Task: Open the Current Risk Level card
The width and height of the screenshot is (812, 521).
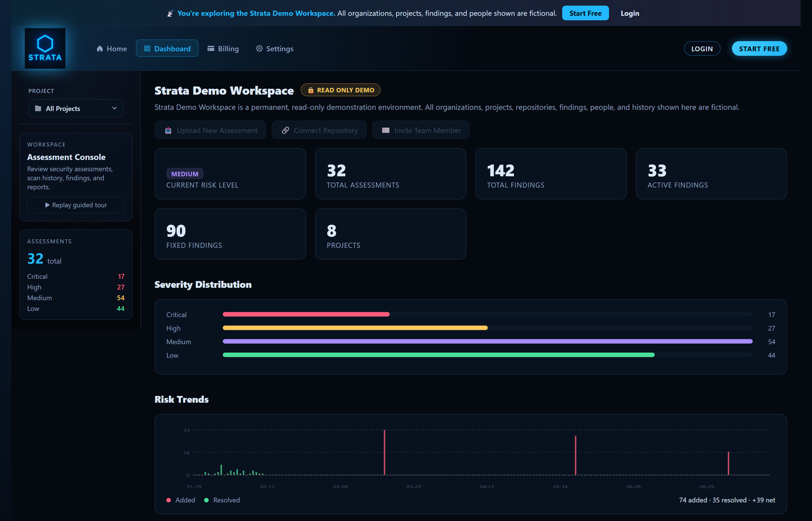Action: (x=230, y=174)
